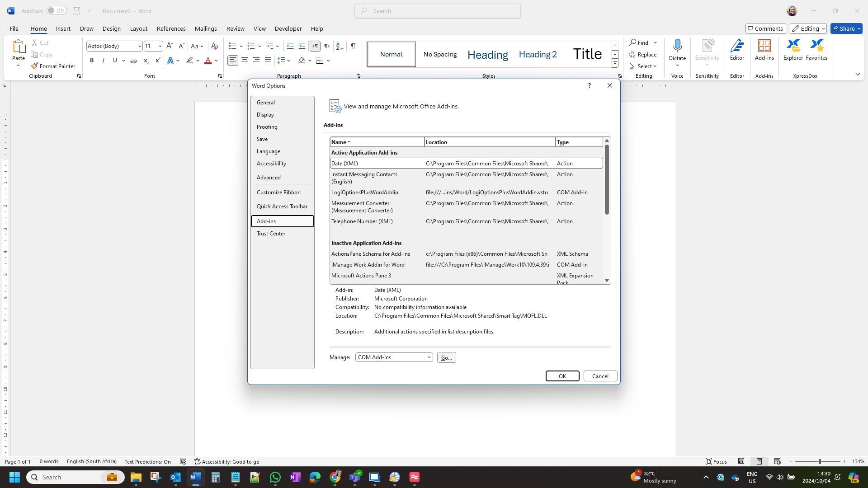Click OK to close Word Options
Screen dimensions: 868x488
point(562,375)
